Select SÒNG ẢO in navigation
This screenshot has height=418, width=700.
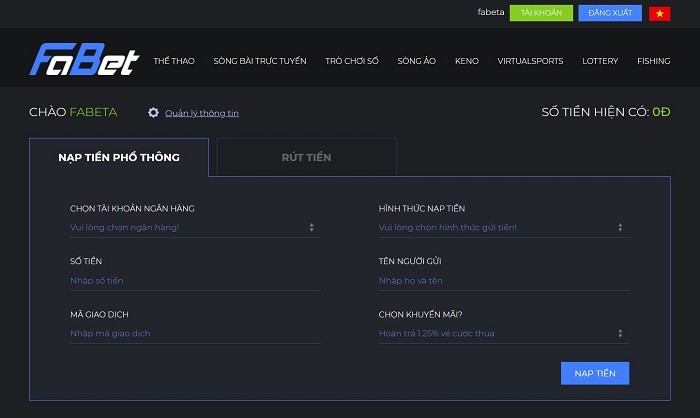coord(417,61)
